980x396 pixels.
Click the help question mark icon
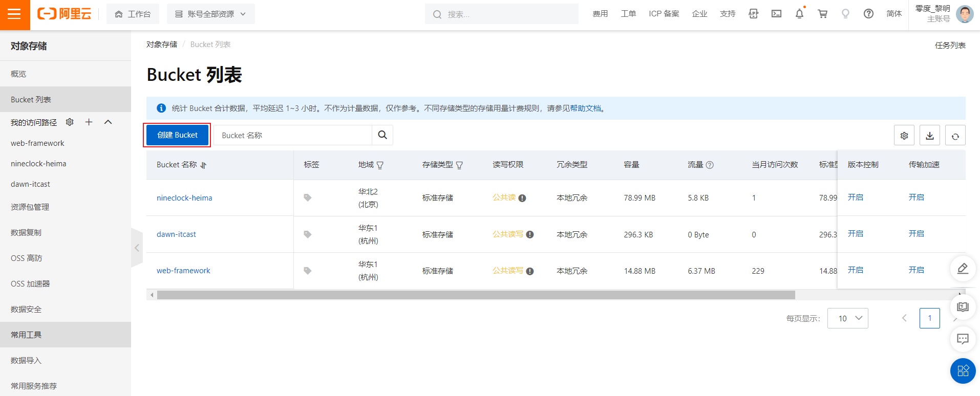[868, 14]
